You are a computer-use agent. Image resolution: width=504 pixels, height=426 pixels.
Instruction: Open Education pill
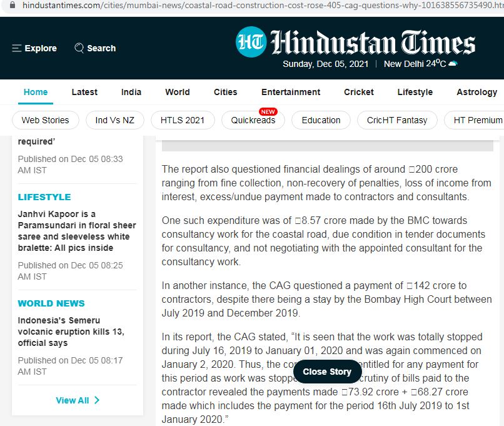321,120
